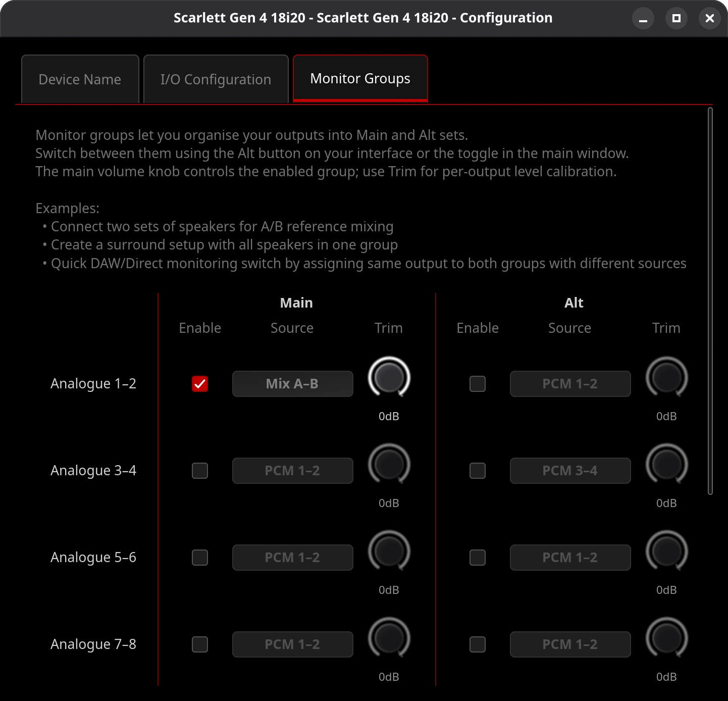The width and height of the screenshot is (728, 701).
Task: Enable Main group for Analogue 3–4
Action: [x=200, y=471]
